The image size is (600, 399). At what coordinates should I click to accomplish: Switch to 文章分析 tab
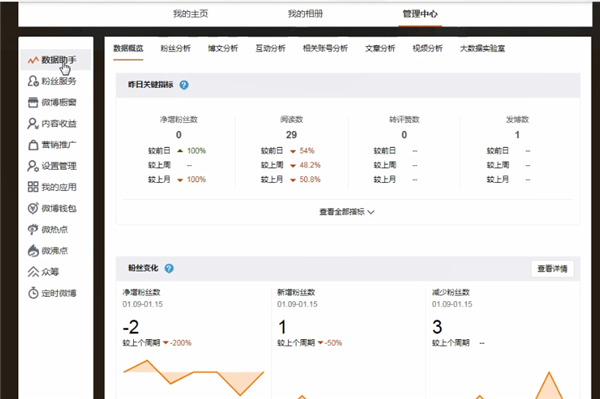click(380, 48)
